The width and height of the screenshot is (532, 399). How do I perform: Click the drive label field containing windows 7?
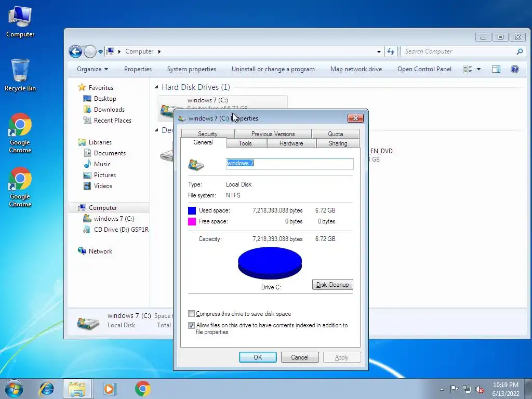[x=290, y=164]
